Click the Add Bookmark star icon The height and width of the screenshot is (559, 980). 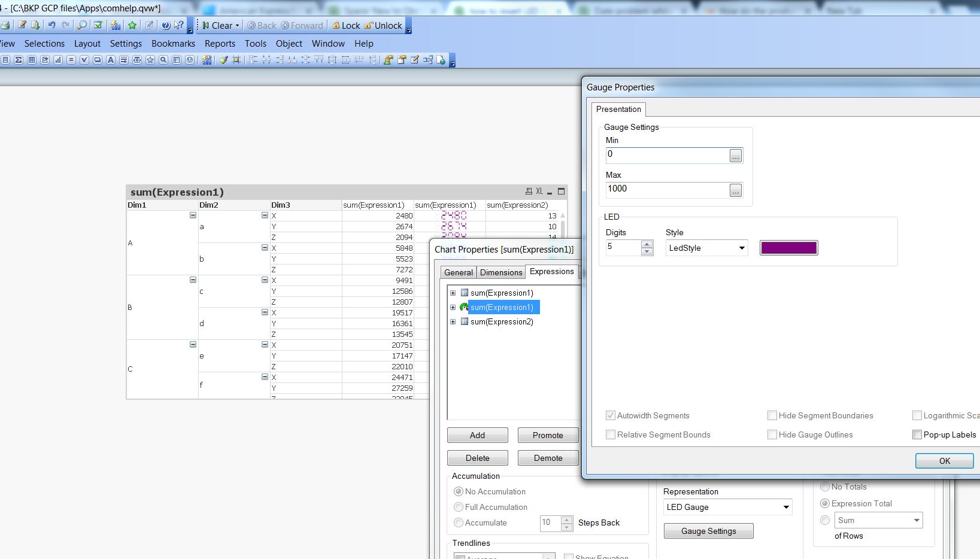click(132, 25)
